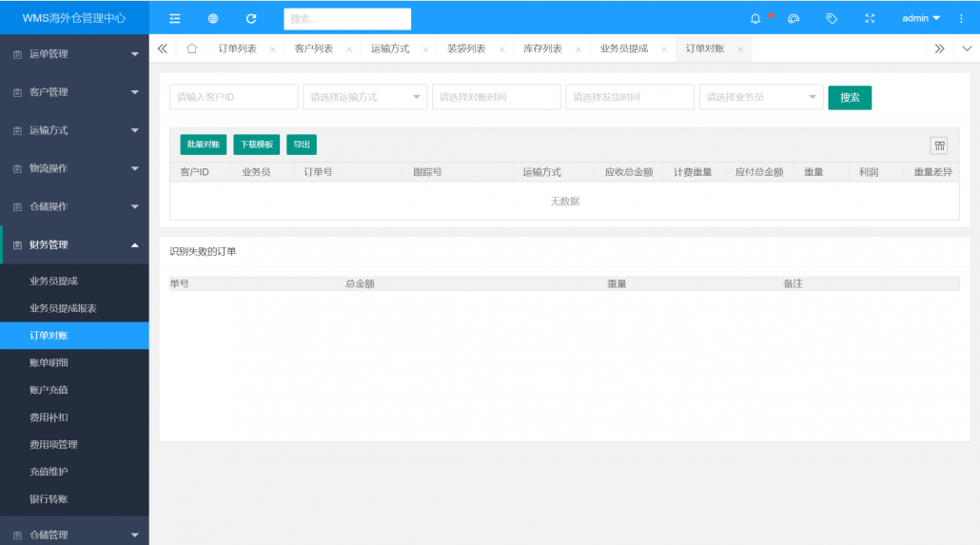
Task: Close the 库存列表 tab
Action: pyautogui.click(x=578, y=49)
